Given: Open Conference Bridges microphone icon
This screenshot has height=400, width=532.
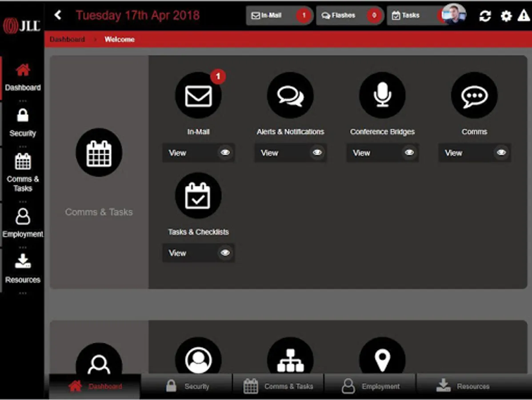Looking at the screenshot, I should coord(382,96).
